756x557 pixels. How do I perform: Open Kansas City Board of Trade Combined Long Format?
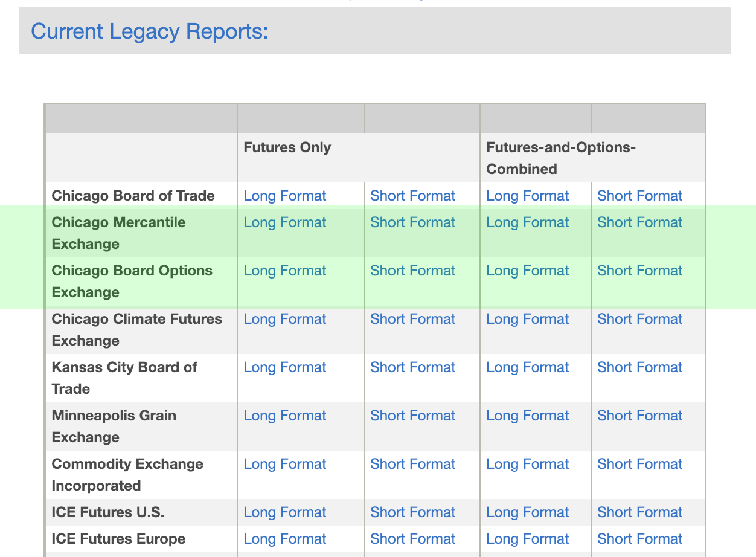527,367
